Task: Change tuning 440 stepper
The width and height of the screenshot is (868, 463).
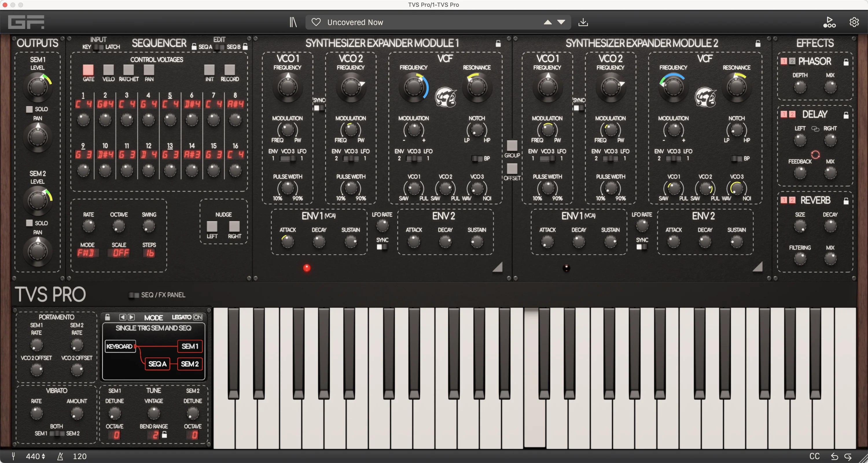Action: click(x=35, y=456)
